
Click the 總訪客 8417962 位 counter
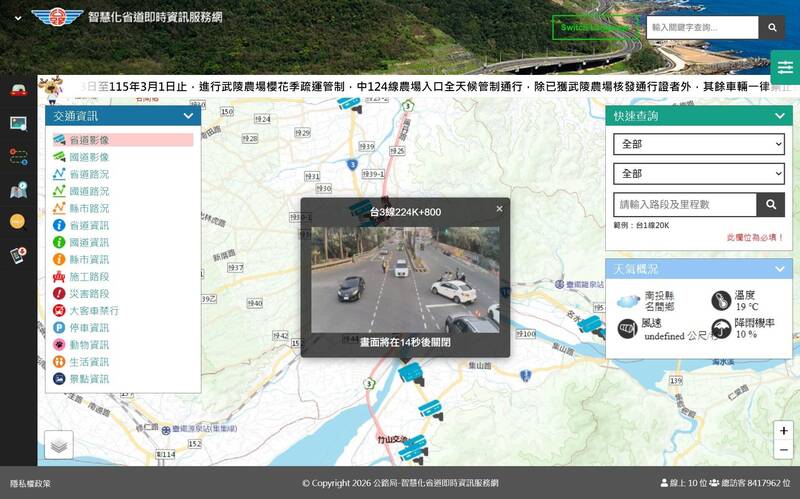pyautogui.click(x=750, y=483)
